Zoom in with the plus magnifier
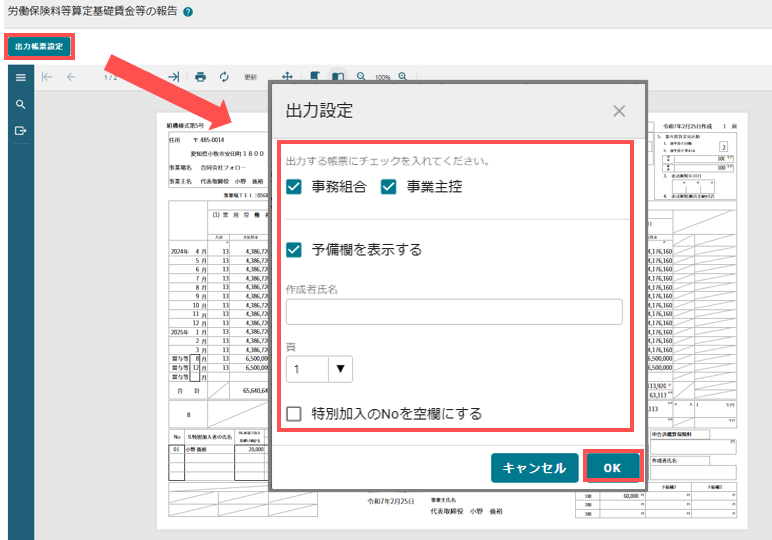Viewport: 772px width, 540px height. click(403, 76)
